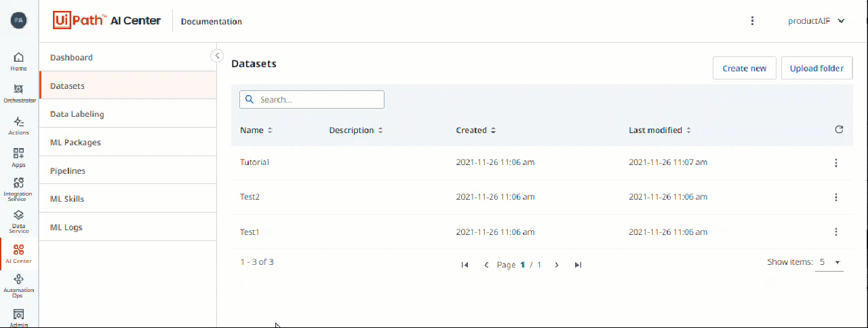Open ML Skills in the sidebar
The height and width of the screenshot is (328, 868).
click(128, 199)
